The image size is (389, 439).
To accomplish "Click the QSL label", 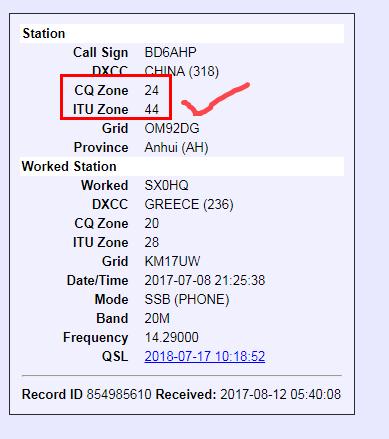I will 115,356.
